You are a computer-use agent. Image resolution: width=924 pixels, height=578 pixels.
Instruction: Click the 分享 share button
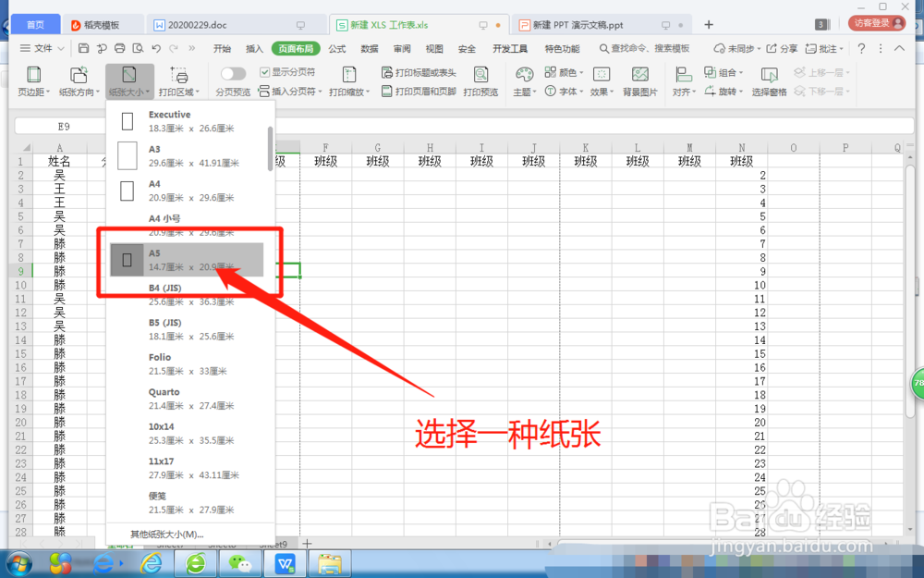[782, 48]
